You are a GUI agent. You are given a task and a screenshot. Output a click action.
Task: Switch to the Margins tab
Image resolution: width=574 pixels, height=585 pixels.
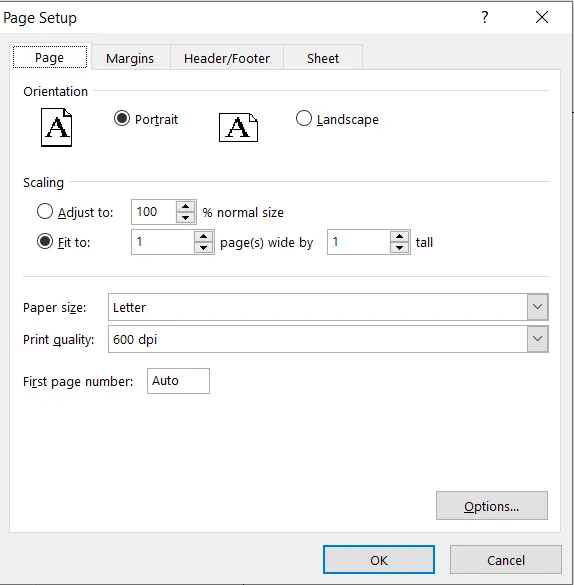tap(130, 58)
